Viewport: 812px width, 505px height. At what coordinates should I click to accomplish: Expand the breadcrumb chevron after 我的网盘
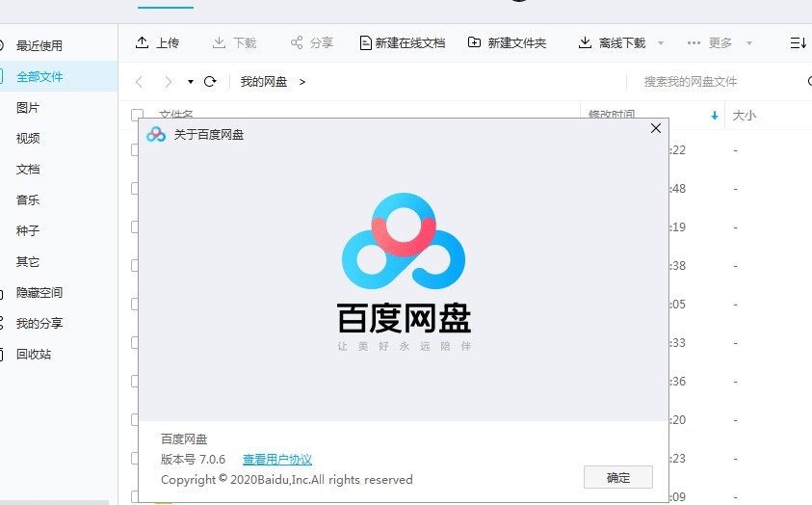pos(302,82)
